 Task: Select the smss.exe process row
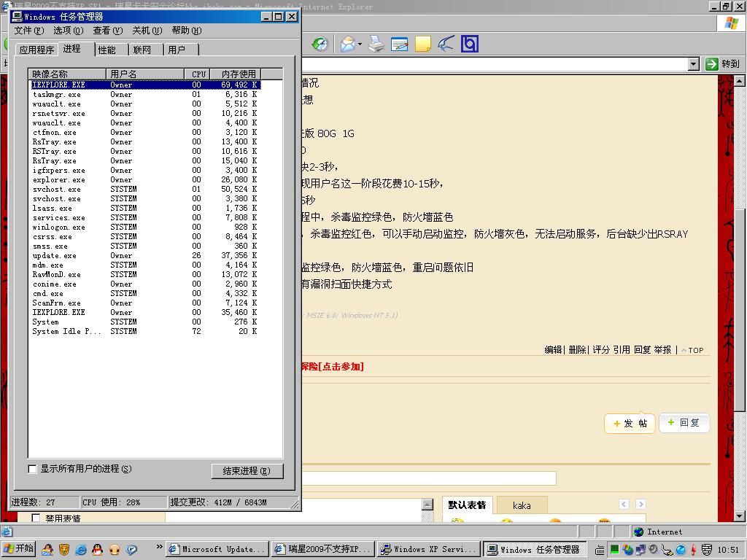pos(145,246)
